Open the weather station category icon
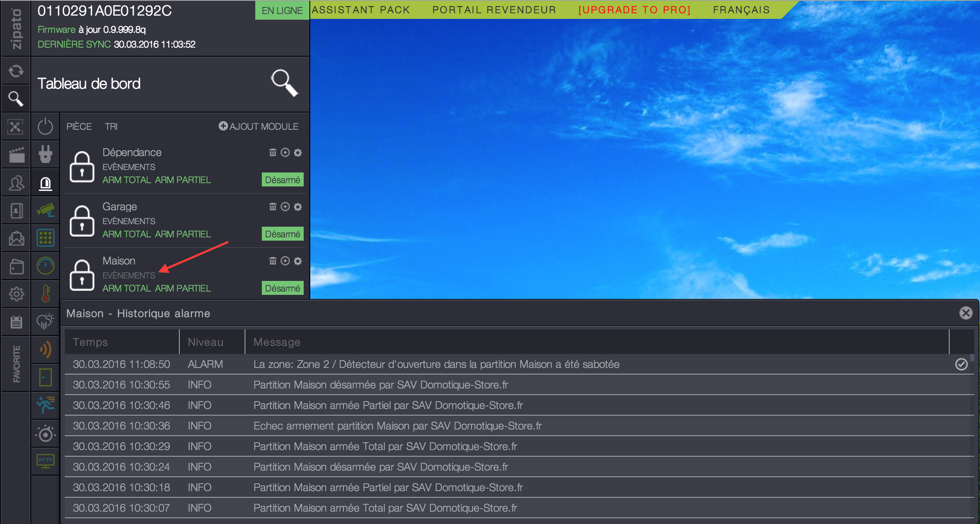This screenshot has height=524, width=980. [x=46, y=321]
